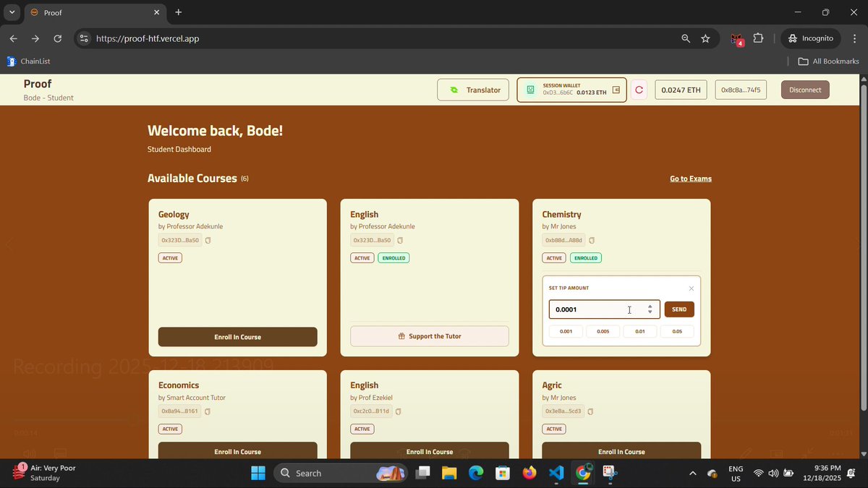Viewport: 868px width, 488px height.
Task: Decrease tip amount with down stepper arrow
Action: [x=650, y=312]
